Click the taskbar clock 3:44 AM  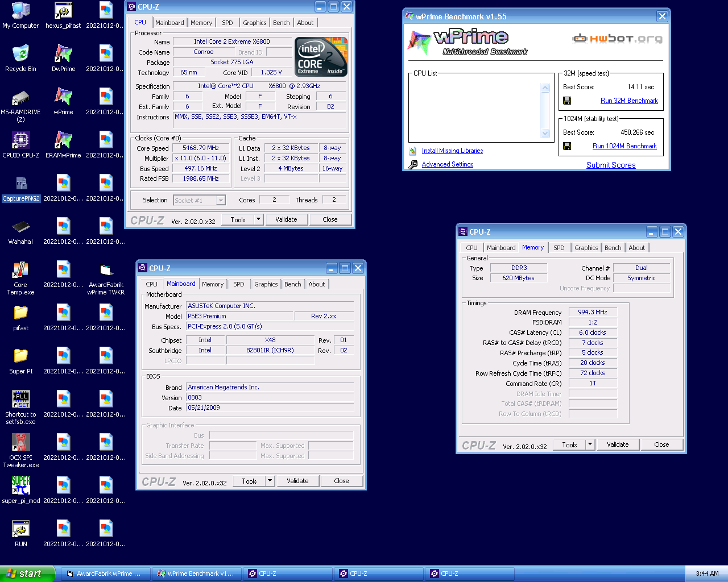(707, 573)
